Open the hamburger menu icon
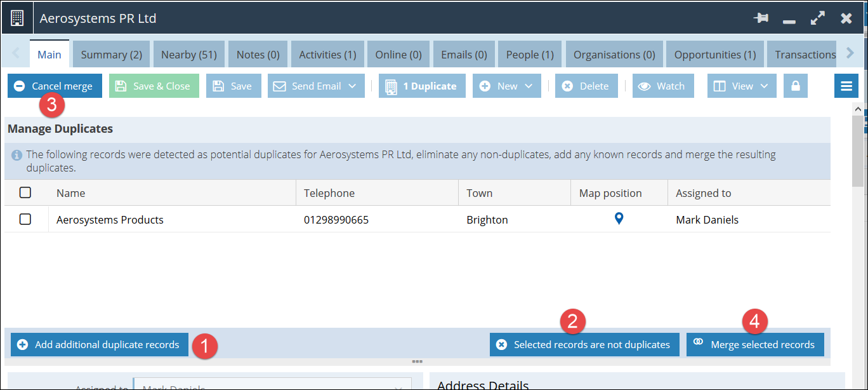The image size is (868, 390). [x=846, y=86]
